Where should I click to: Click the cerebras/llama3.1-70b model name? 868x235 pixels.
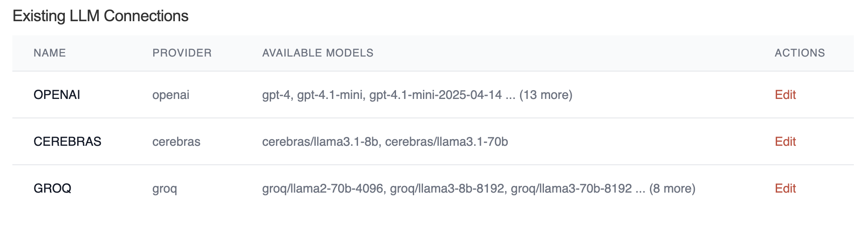coord(447,142)
